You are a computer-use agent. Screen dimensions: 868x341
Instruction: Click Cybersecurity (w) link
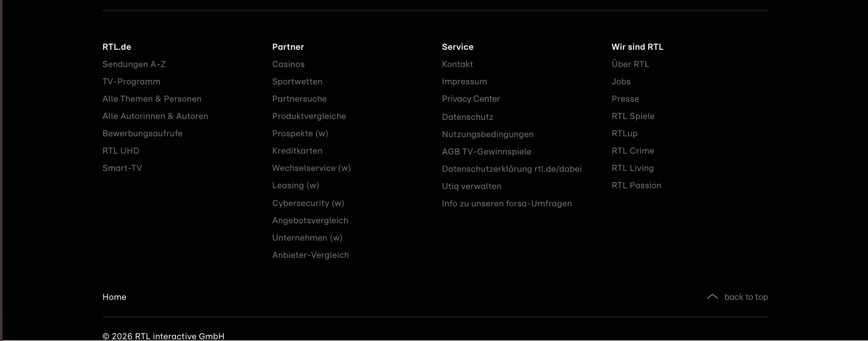point(308,203)
